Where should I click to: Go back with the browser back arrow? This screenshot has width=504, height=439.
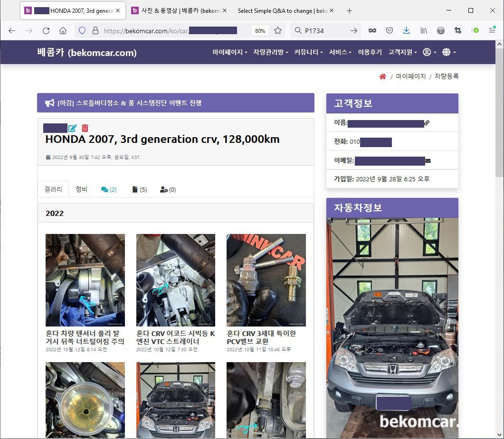(12, 30)
